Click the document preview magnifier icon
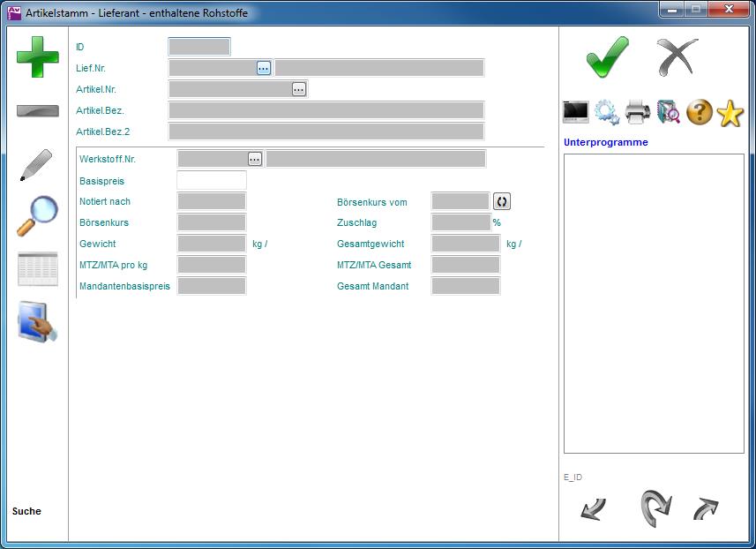756x549 pixels. click(x=669, y=112)
